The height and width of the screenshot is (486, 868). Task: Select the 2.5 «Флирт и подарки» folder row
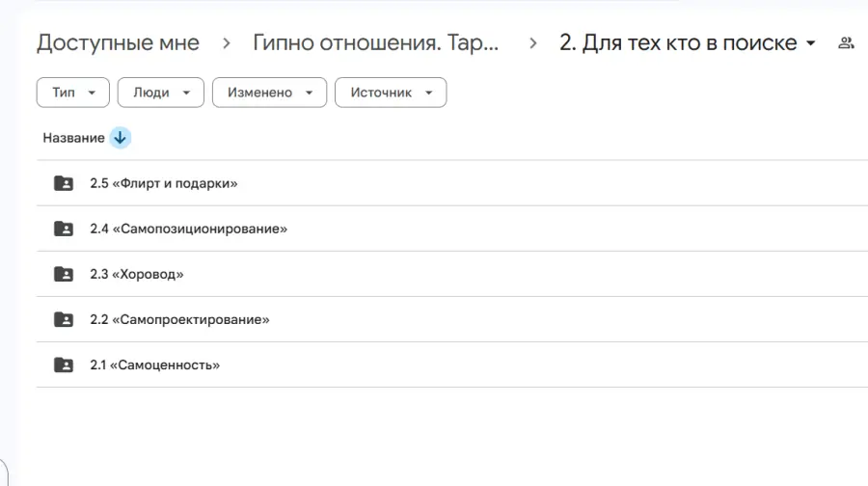pyautogui.click(x=451, y=183)
